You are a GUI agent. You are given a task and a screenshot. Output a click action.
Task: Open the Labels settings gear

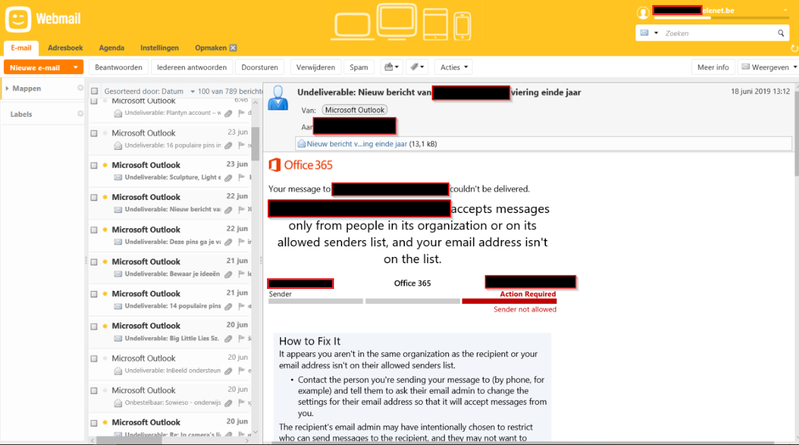click(80, 114)
